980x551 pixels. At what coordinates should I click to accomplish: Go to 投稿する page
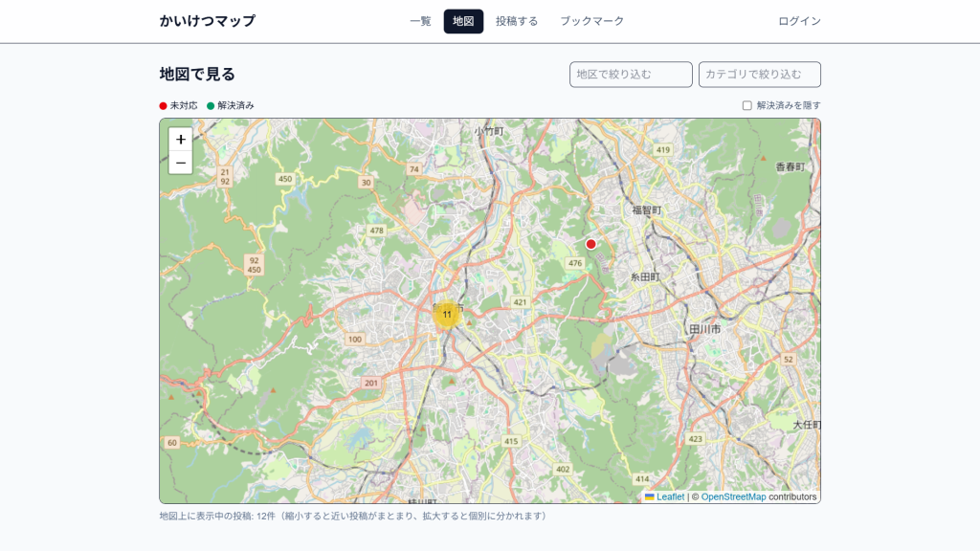tap(517, 21)
